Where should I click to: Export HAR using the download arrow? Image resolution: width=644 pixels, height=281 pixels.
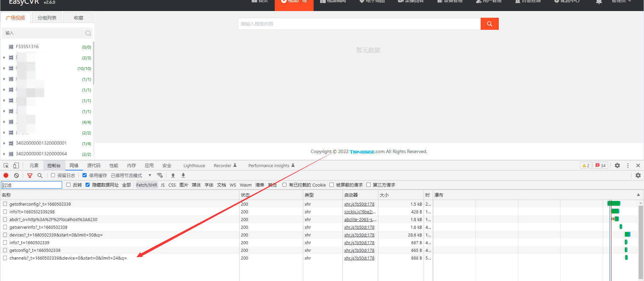click(183, 175)
